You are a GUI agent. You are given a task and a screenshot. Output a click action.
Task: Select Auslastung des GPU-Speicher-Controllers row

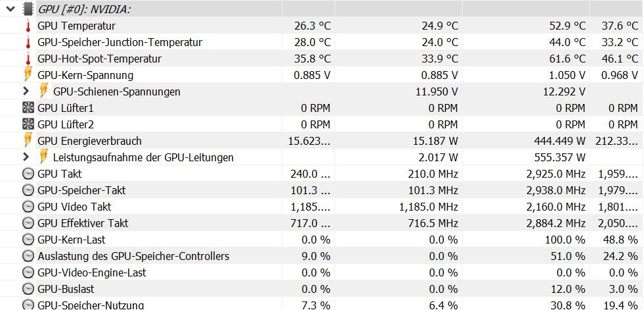(322, 256)
